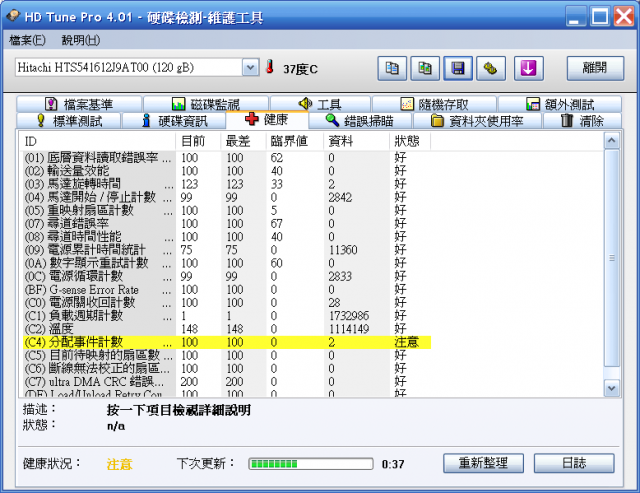This screenshot has width=640, height=493.
Task: Select the highlighted (C4) 分配事件計數 row
Action: click(227, 342)
